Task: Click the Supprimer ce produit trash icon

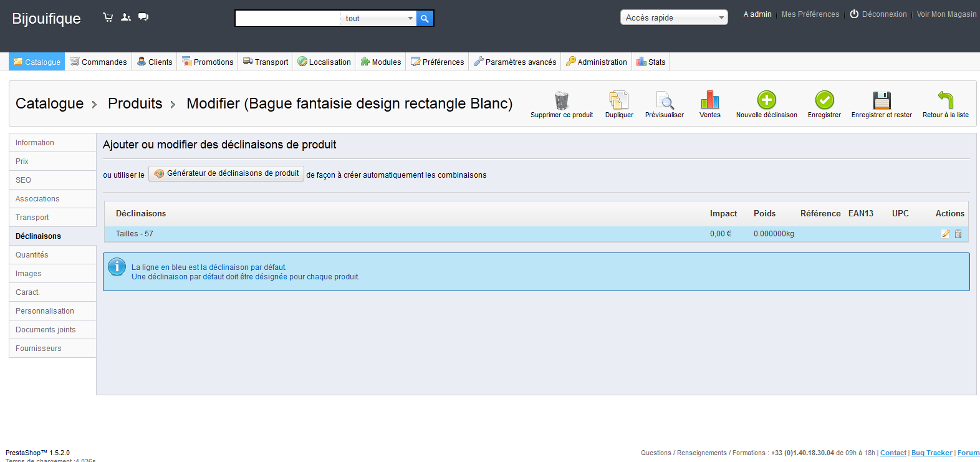Action: coord(561,101)
